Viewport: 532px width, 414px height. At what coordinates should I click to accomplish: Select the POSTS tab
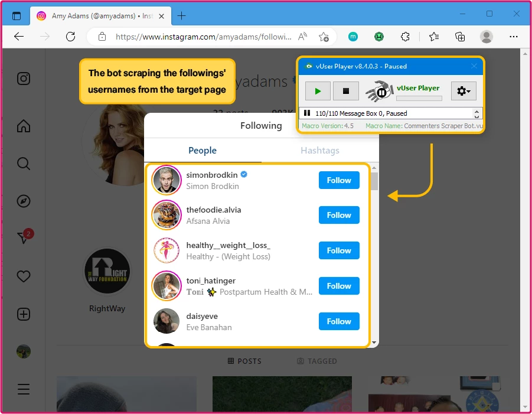coord(244,361)
